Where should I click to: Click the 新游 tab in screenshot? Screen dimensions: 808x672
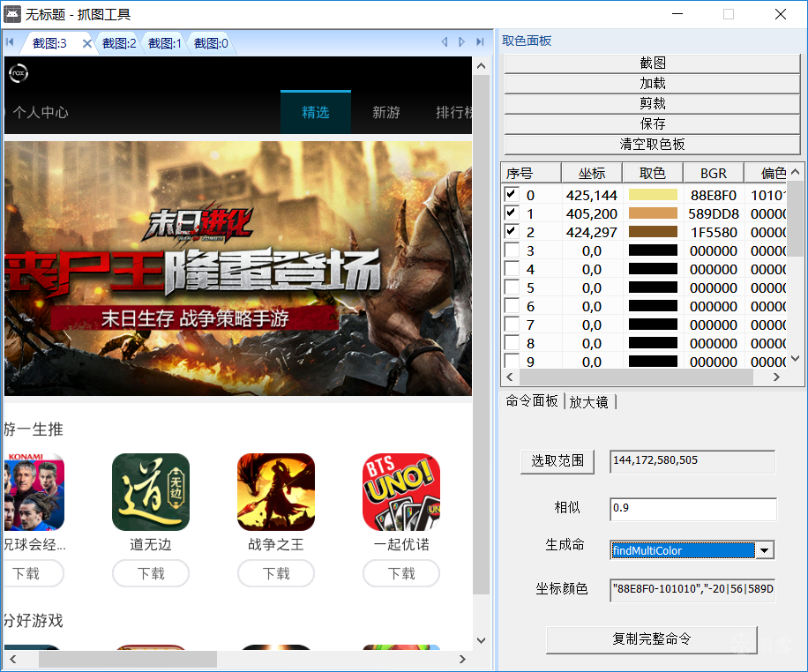click(386, 112)
